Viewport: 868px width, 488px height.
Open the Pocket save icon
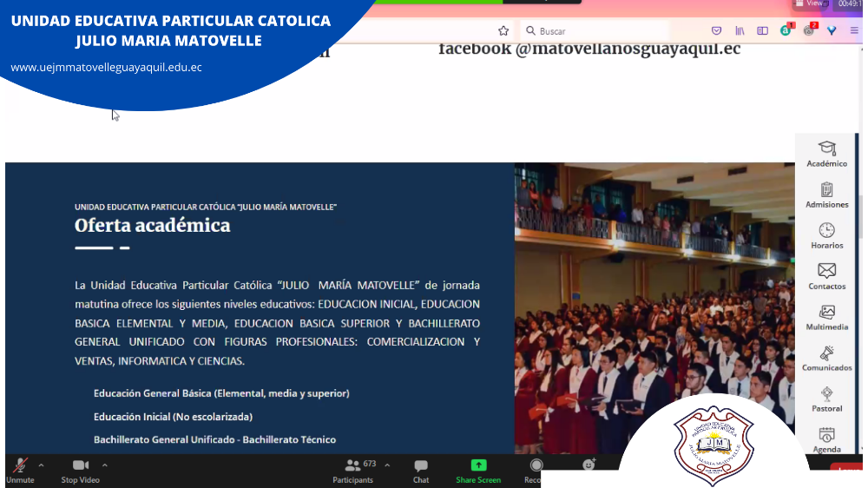[x=716, y=31]
